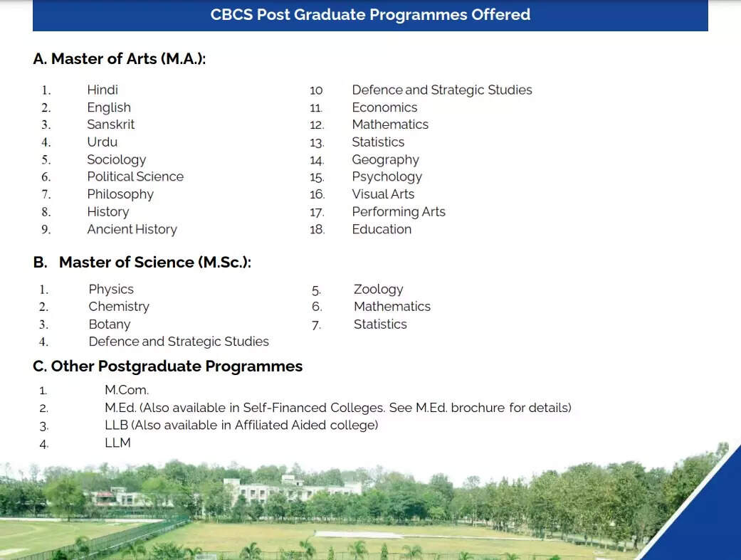Click the Political Science entry

point(135,176)
